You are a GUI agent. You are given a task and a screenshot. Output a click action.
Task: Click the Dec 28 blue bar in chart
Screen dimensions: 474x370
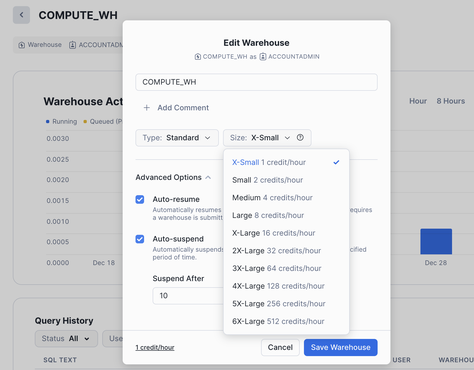436,241
